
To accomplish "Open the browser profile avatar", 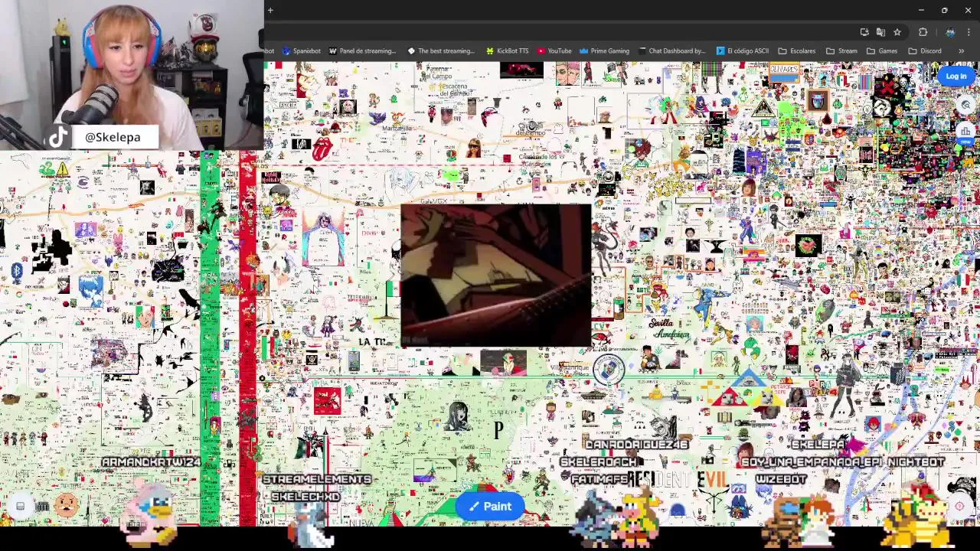I will point(950,32).
